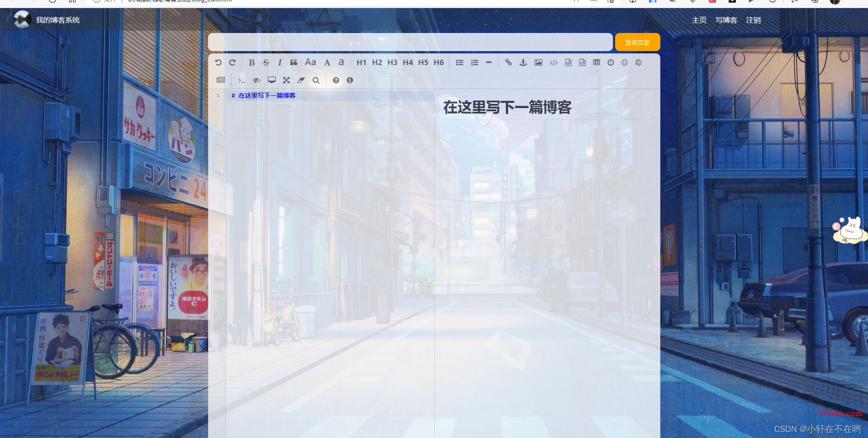
Task: Insert a horizontal rule line
Action: [x=489, y=62]
